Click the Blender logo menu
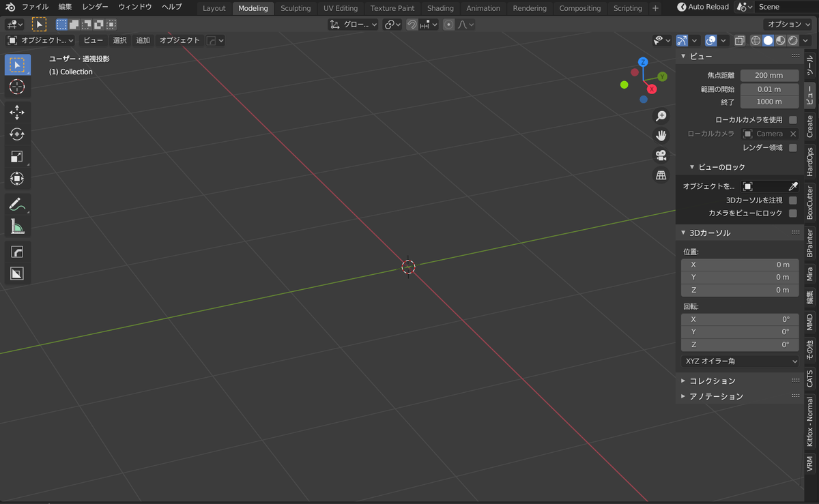The image size is (819, 504). 10,7
